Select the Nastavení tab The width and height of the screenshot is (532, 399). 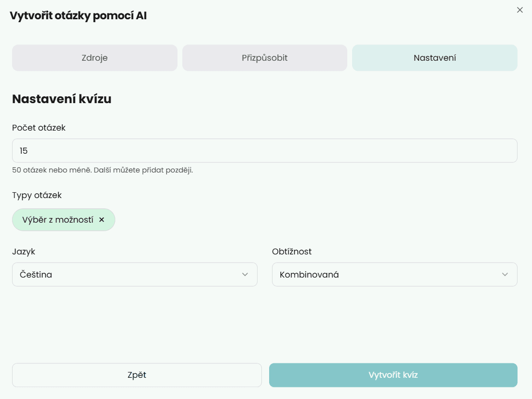click(435, 58)
